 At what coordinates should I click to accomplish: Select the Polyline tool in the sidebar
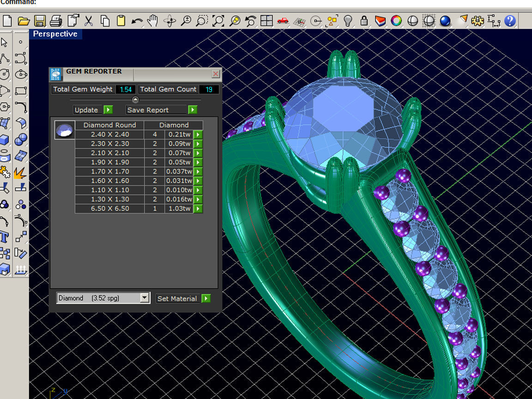pos(5,58)
